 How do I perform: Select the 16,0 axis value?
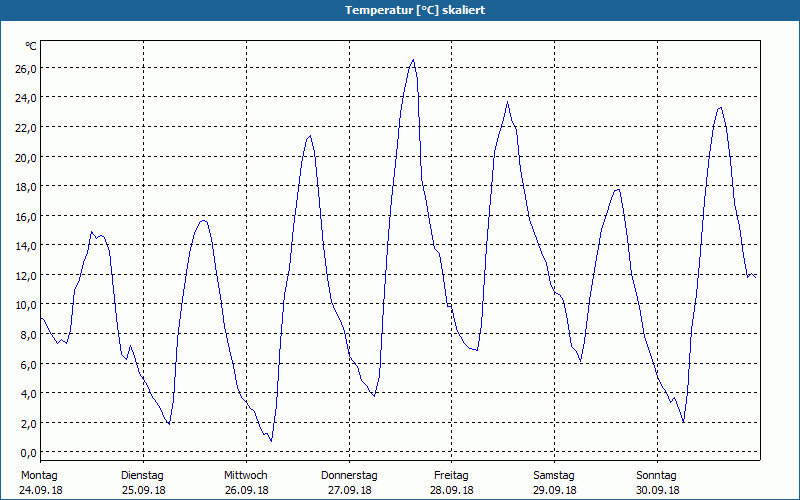pos(26,216)
